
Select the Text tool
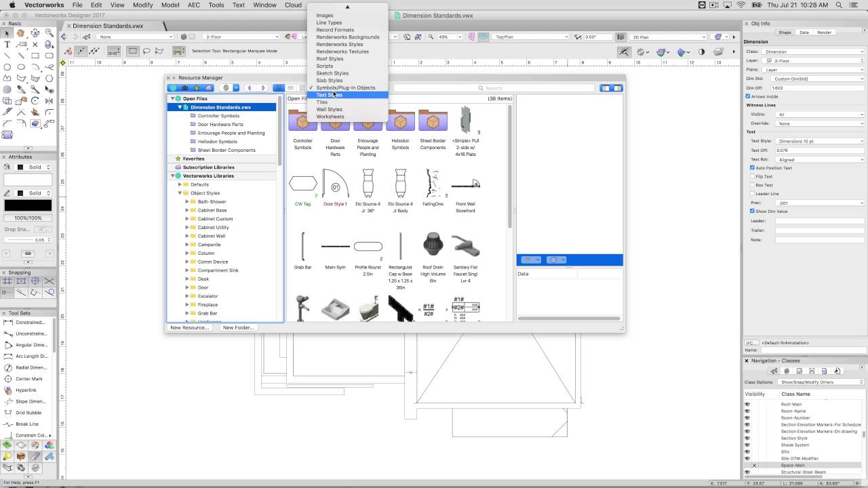pyautogui.click(x=7, y=44)
